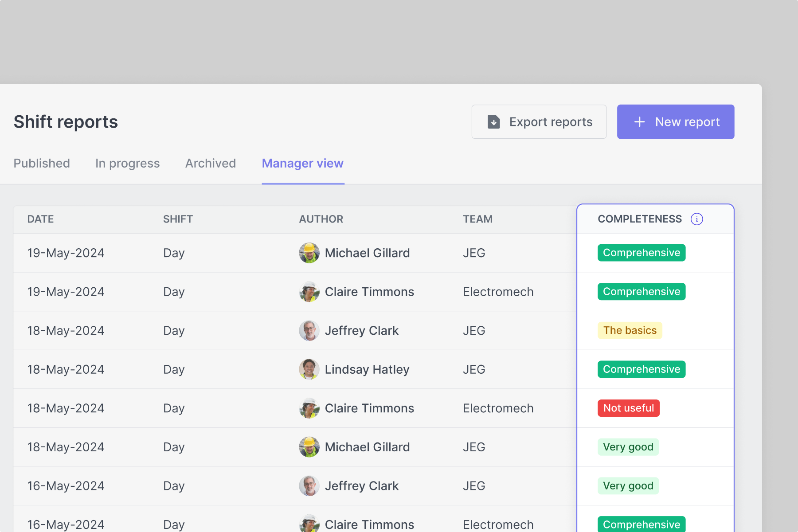The image size is (798, 532).
Task: Click Michael Gillard's avatar on 18-May-2024 row
Action: 309,447
